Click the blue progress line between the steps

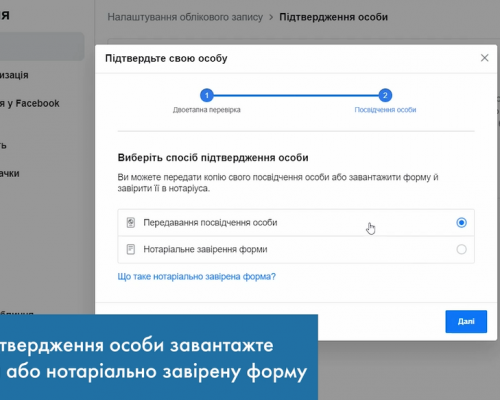pos(296,96)
